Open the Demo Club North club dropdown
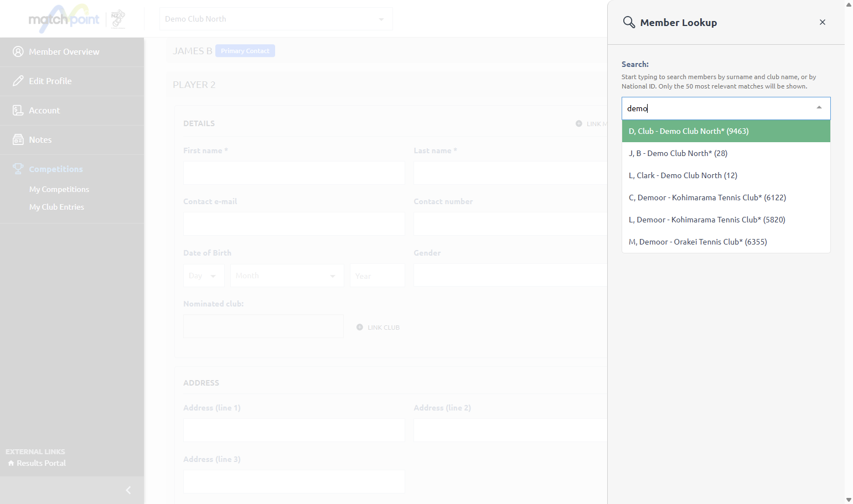 point(276,19)
